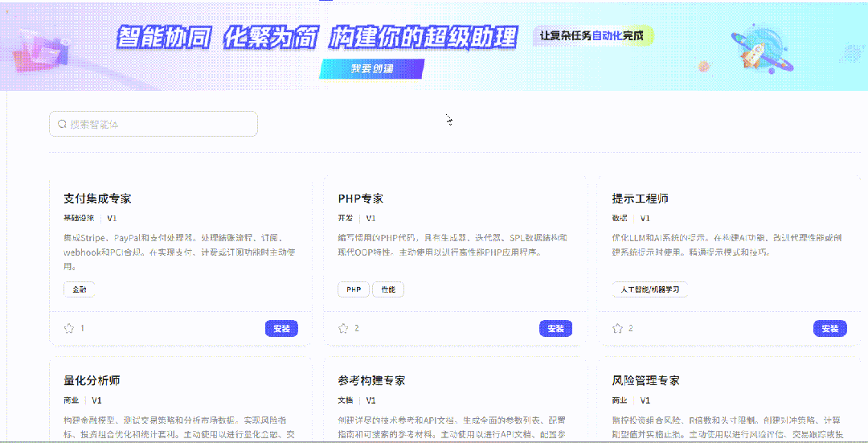
Task: Click 数据 category on 提示工程师
Action: (x=620, y=218)
